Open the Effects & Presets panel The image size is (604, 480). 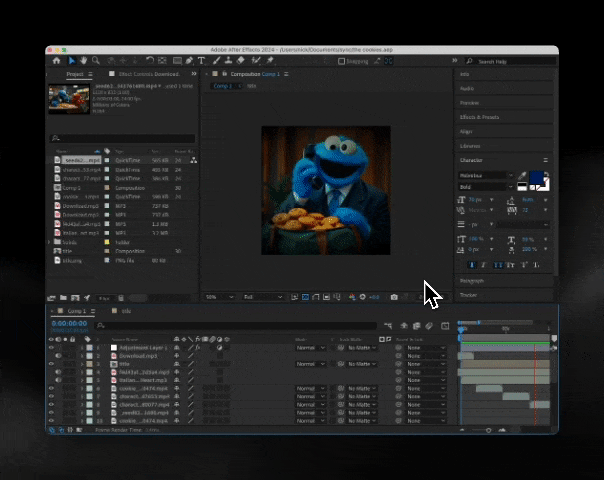479,117
